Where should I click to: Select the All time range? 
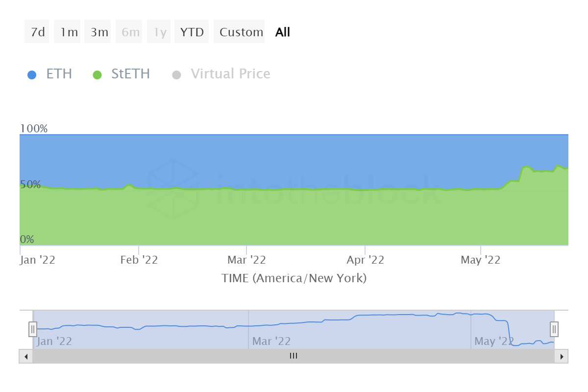[283, 32]
